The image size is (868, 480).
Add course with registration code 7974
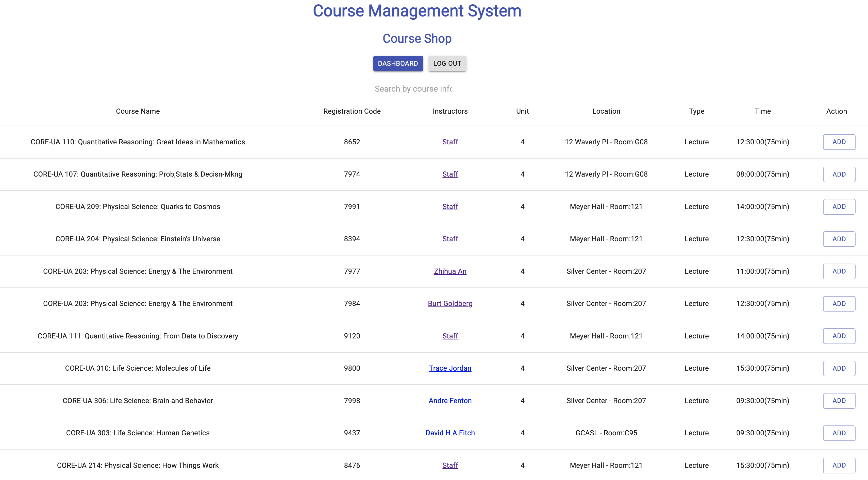click(x=839, y=174)
